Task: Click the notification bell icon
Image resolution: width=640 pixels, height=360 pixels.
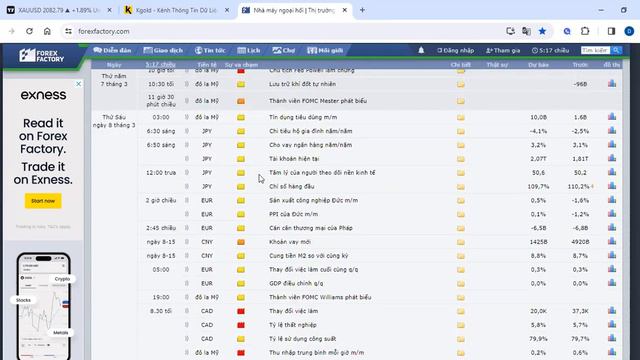Action: pyautogui.click(x=421, y=50)
